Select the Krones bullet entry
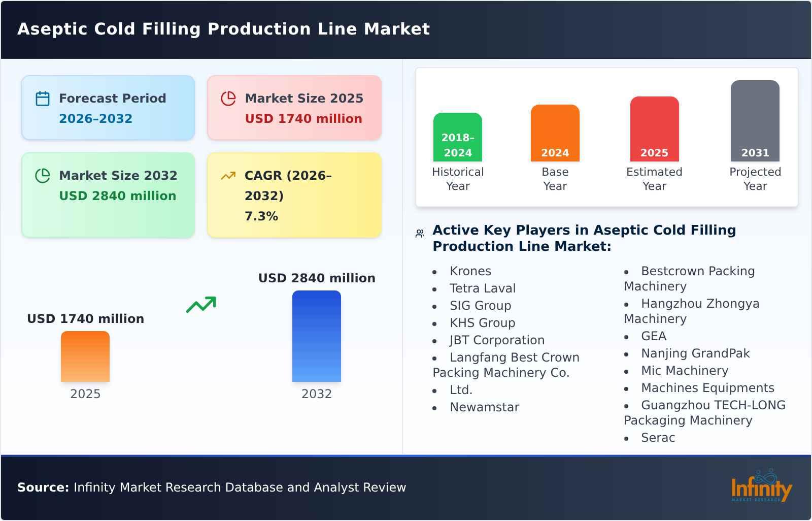The width and height of the screenshot is (812, 521). coord(470,271)
